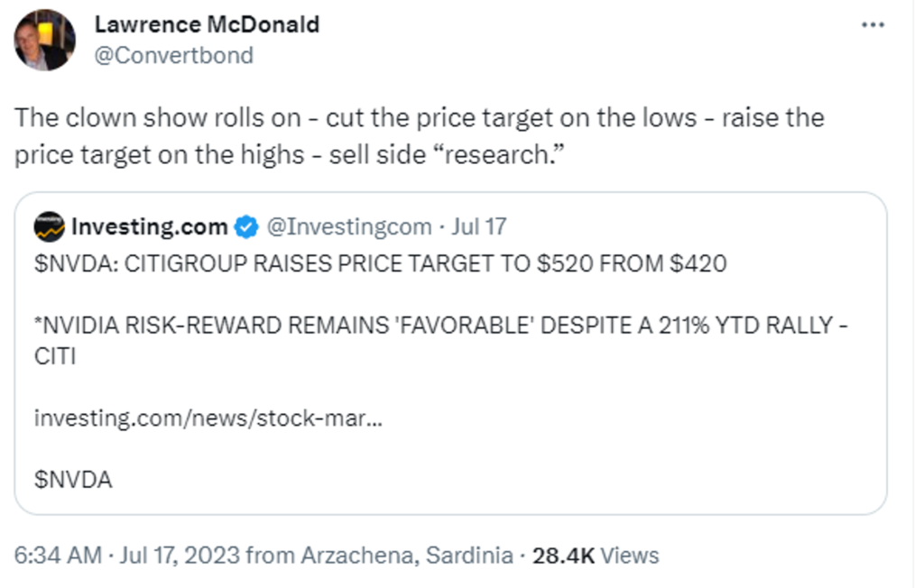Open the Investing.com account name

tap(149, 227)
